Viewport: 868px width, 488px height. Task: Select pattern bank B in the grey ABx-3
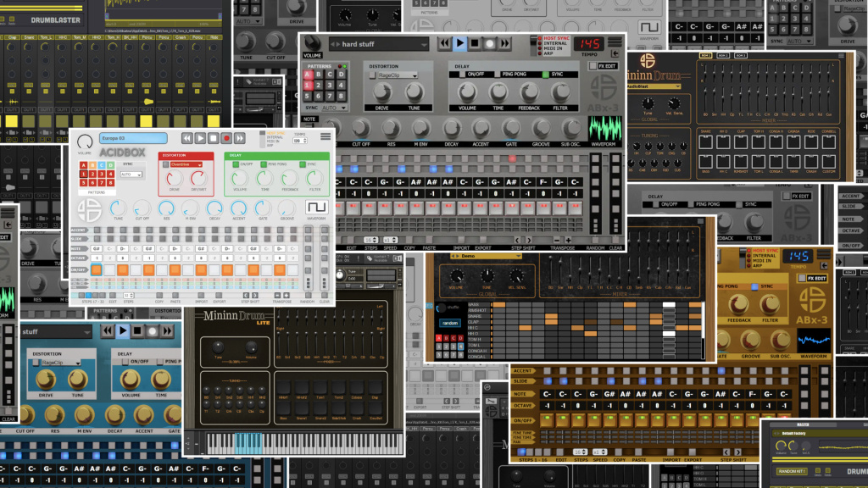pyautogui.click(x=319, y=75)
